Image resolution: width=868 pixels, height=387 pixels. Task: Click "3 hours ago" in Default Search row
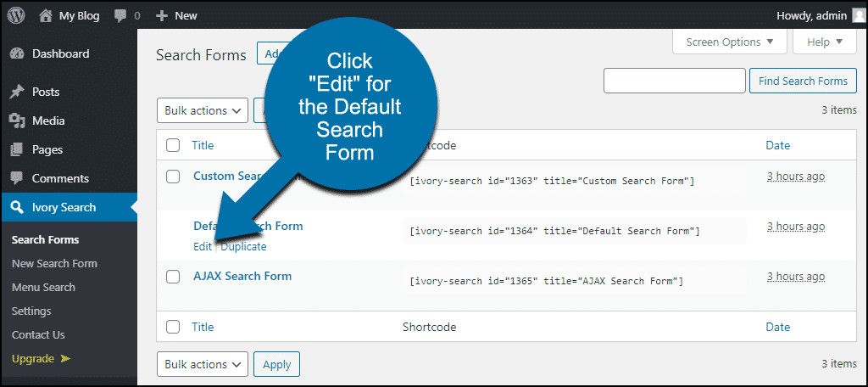[795, 227]
